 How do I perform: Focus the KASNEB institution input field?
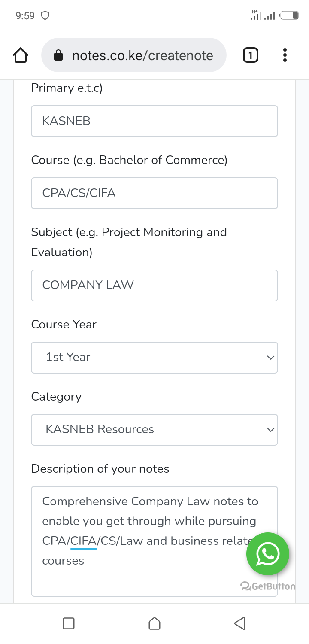tap(154, 121)
